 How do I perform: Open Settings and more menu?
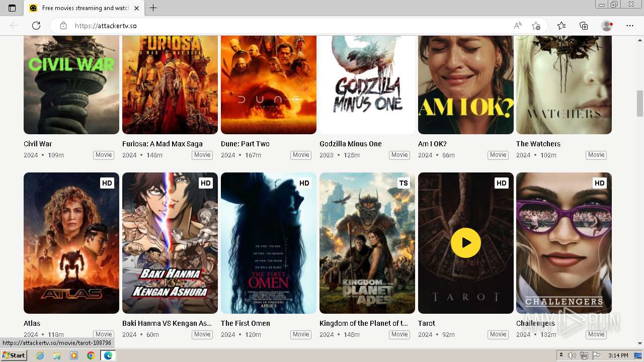[630, 26]
